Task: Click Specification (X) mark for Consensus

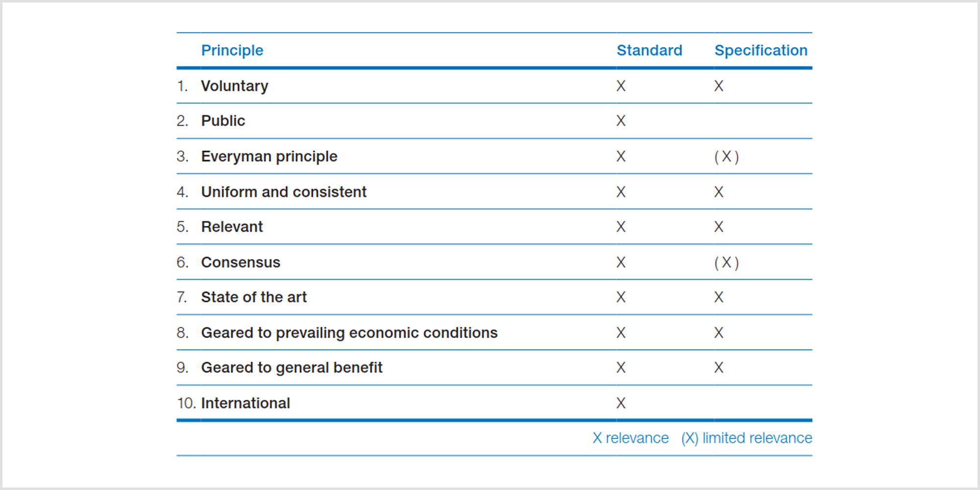Action: [x=727, y=263]
